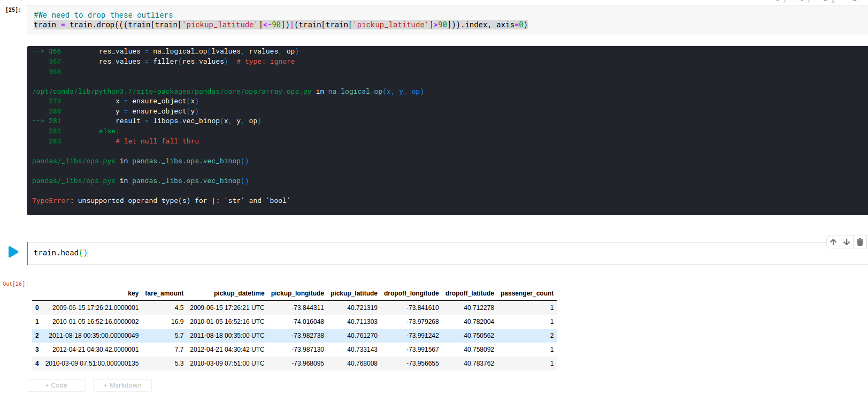
Task: Click fare amount 16.9
Action: pos(178,322)
